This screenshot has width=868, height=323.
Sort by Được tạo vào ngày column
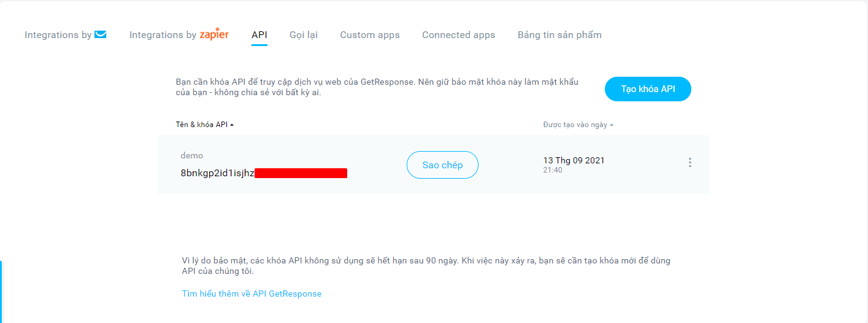[578, 125]
